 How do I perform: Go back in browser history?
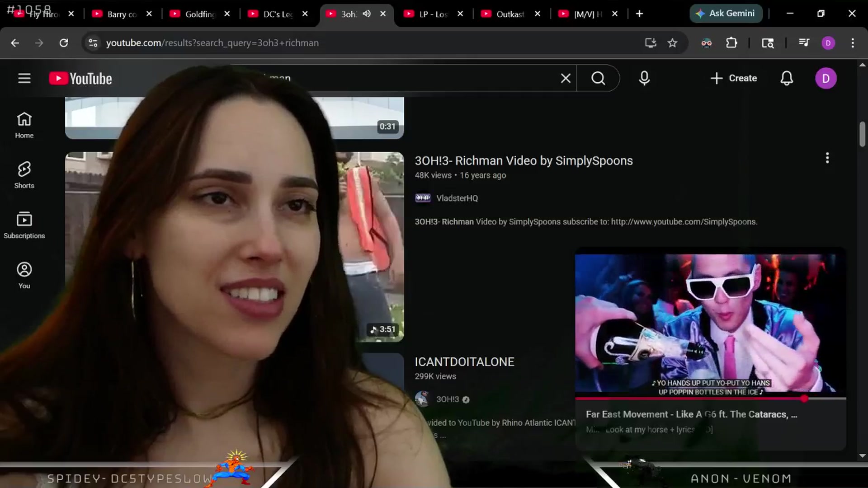15,43
